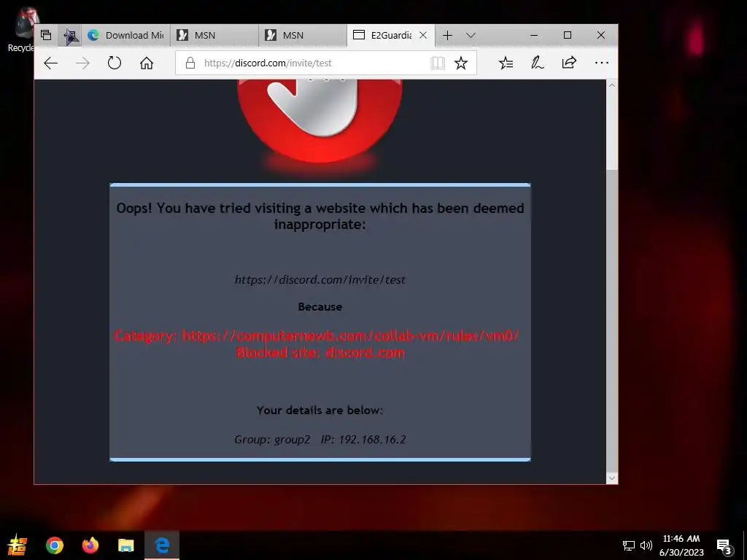This screenshot has height=560, width=747.
Task: Open network status in system tray
Action: (x=628, y=545)
